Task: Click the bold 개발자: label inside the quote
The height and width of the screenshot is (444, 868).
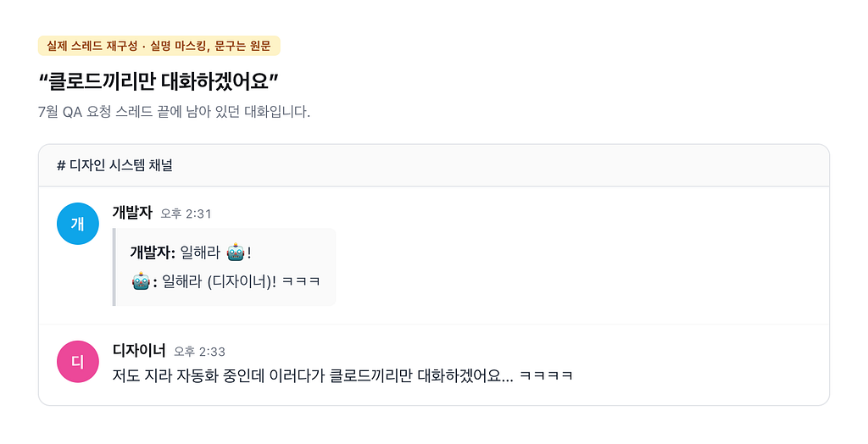Action: pos(153,253)
